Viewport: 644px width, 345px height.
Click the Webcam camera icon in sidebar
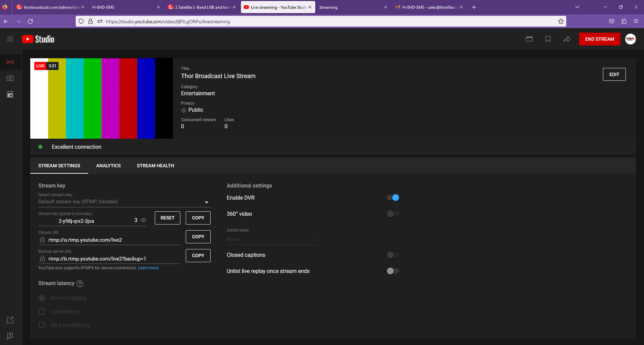[x=10, y=78]
